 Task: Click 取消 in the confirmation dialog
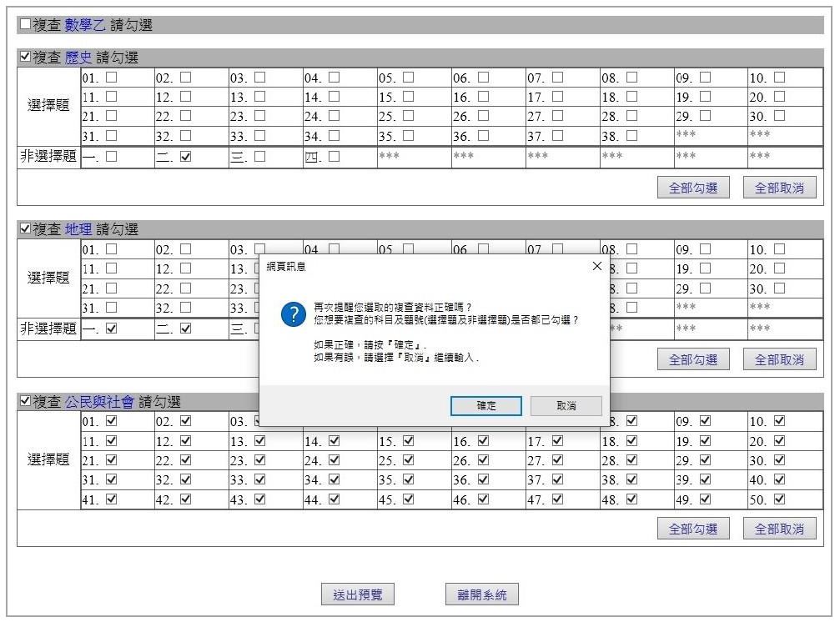pyautogui.click(x=566, y=406)
